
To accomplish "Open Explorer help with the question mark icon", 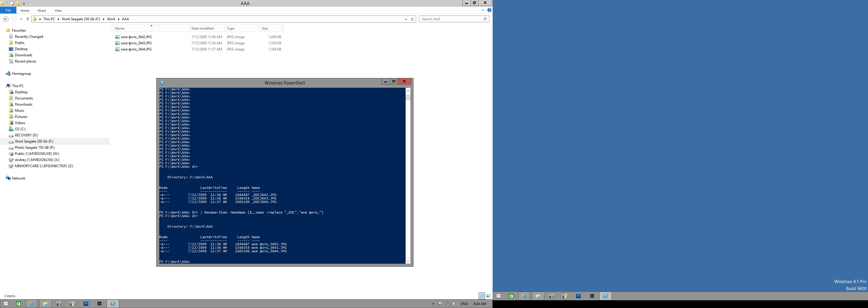I will [x=489, y=10].
